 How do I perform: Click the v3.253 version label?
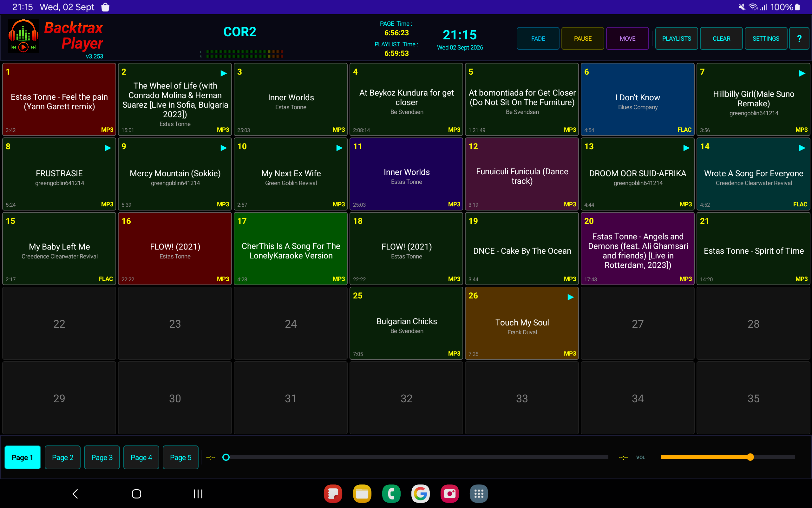coord(94,57)
